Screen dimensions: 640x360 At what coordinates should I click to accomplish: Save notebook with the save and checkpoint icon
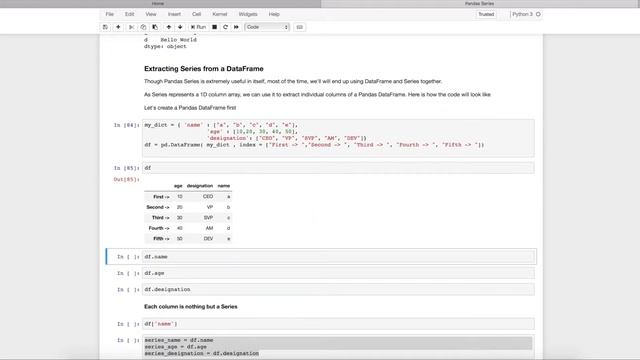(105, 27)
